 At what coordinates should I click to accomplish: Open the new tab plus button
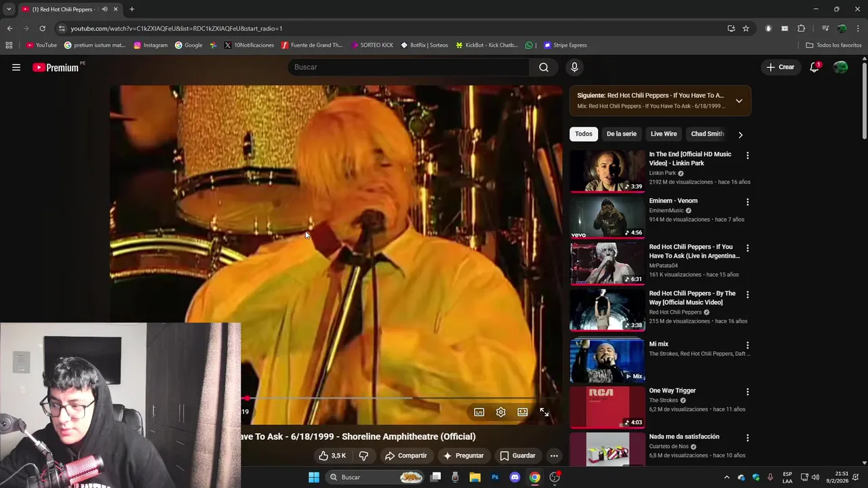[132, 9]
